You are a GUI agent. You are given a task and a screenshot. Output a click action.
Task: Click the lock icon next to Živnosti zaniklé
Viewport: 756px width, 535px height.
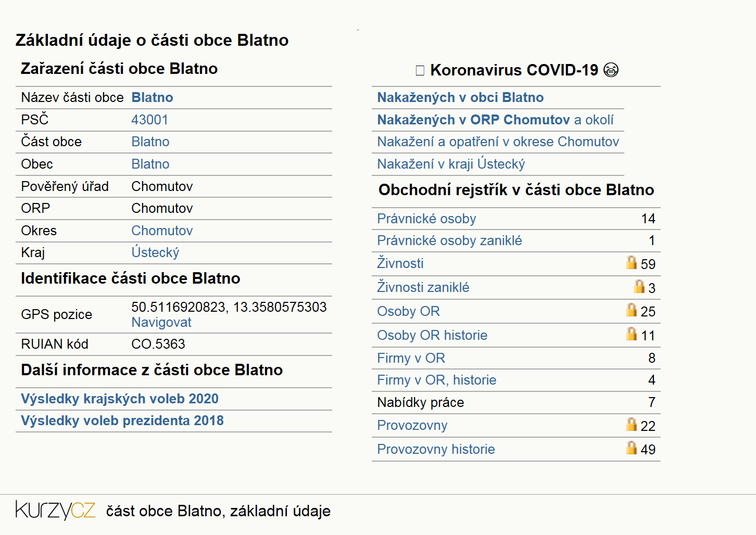click(639, 286)
